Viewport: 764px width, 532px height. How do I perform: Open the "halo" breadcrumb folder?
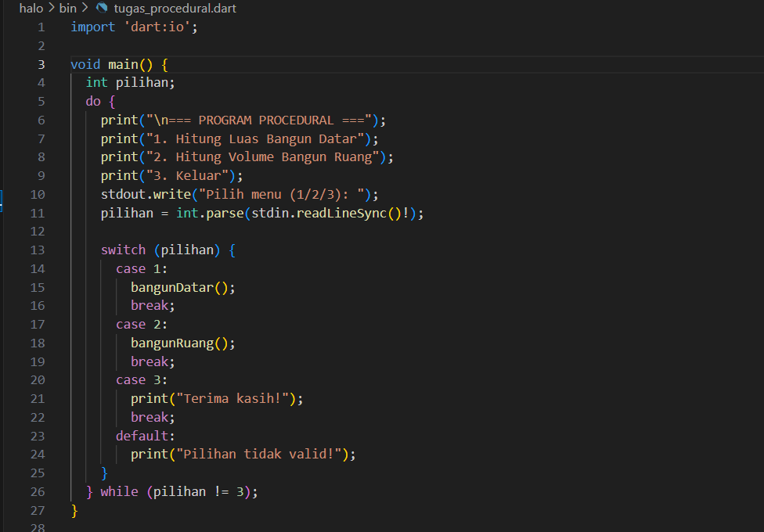[x=31, y=9]
